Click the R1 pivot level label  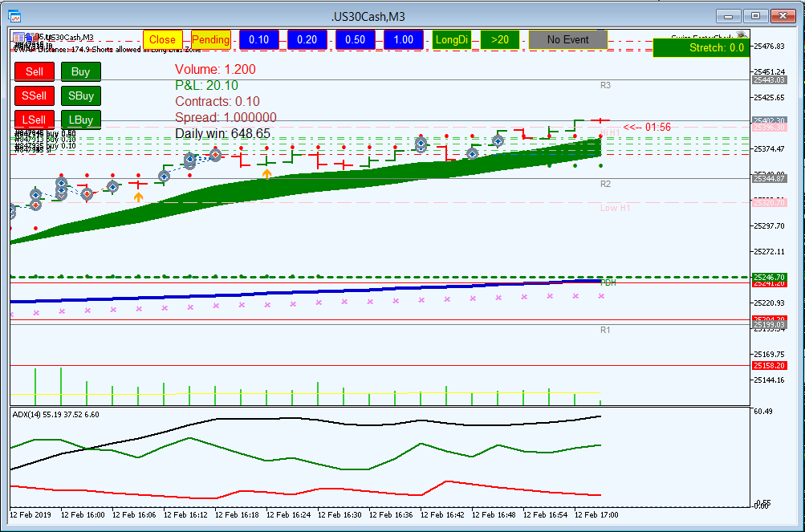[605, 330]
